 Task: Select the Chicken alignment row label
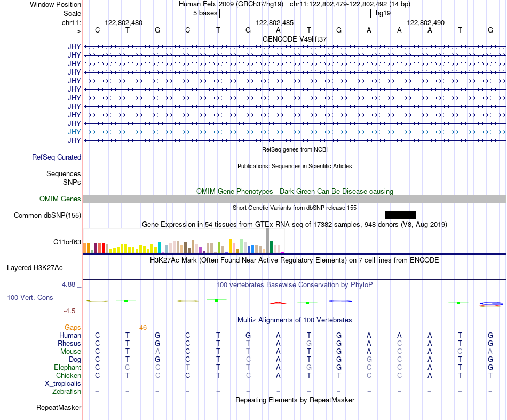[68, 375]
